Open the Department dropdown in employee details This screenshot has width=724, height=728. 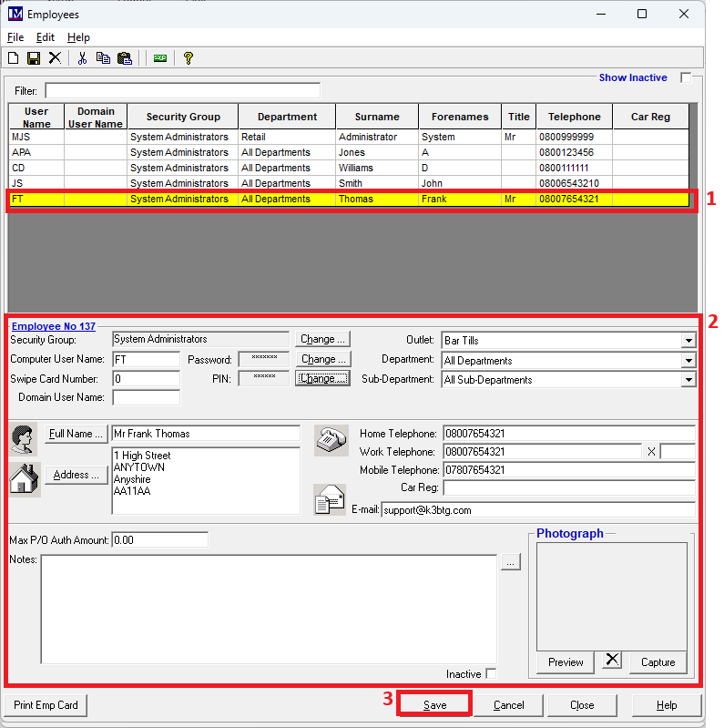688,361
